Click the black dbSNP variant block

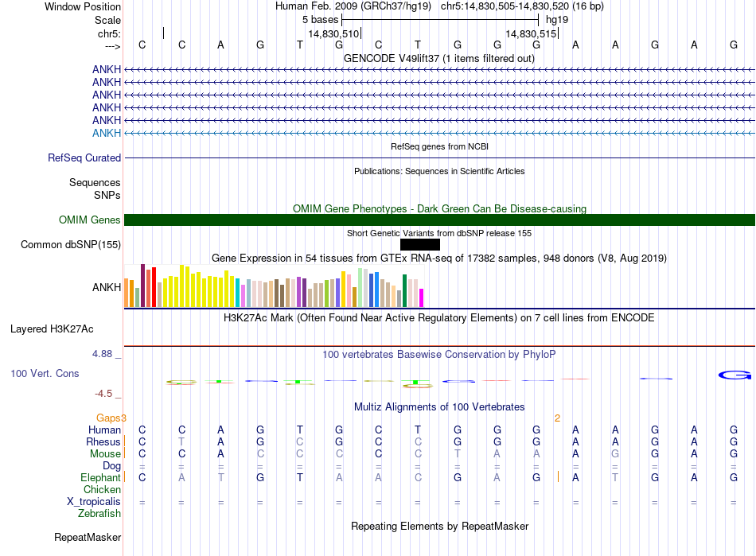tap(420, 245)
